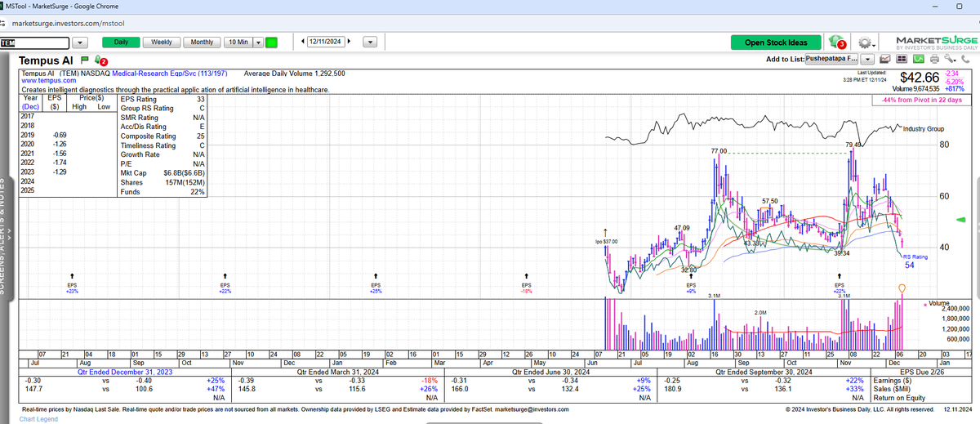The image size is (980, 424).
Task: Click the ticker symbol input field
Action: pos(34,42)
